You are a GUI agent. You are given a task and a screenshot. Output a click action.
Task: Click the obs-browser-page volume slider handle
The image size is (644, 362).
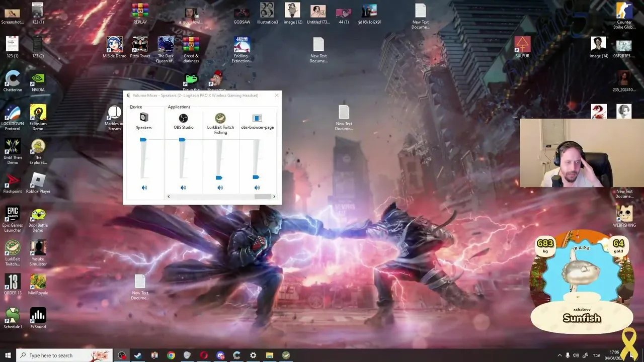coord(256,177)
